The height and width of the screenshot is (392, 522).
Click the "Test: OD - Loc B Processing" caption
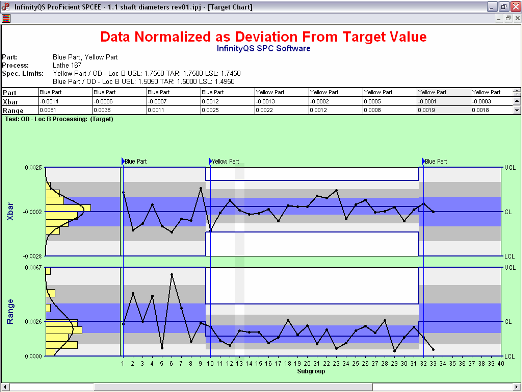[59, 119]
